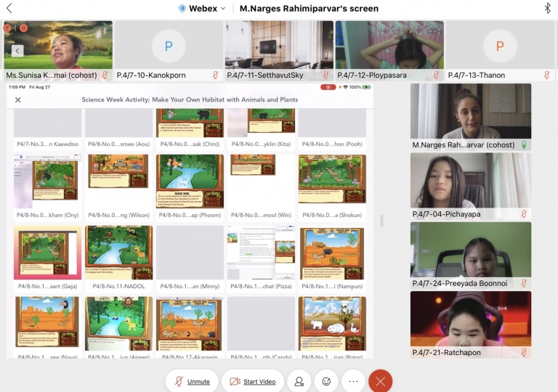Click the label P4/8-No.0...hon (Pooh)
Screen dimensions: 558x392
(332, 144)
